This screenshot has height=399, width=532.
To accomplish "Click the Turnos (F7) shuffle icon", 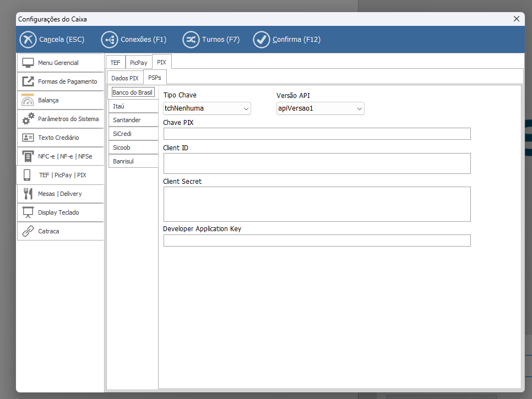I will [x=191, y=40].
